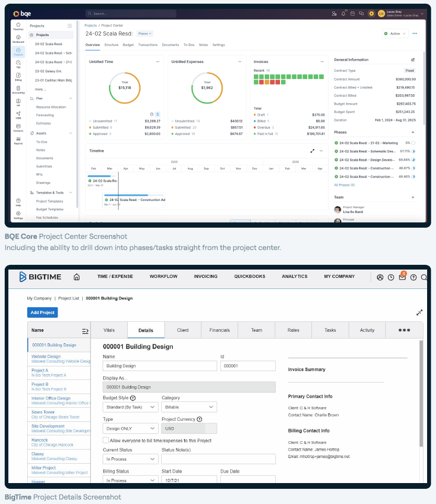Viewport: 436px width, 504px height.
Task: Open the Phases dropdown beside project title
Action: pyautogui.click(x=144, y=33)
